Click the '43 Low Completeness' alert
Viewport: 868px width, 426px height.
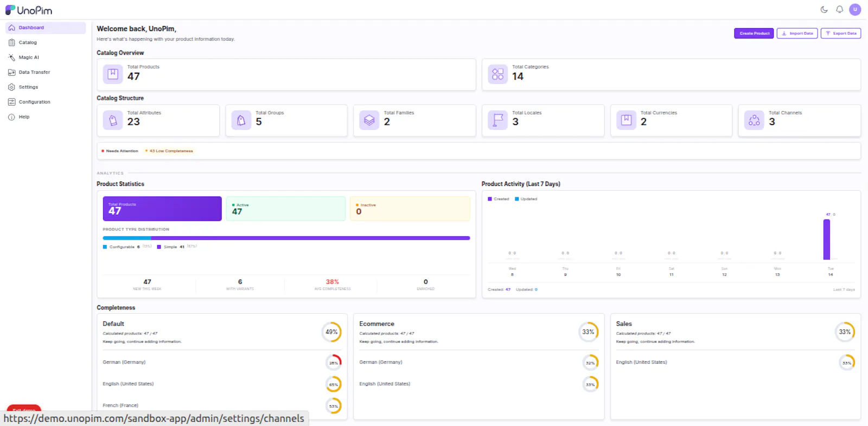tap(169, 151)
